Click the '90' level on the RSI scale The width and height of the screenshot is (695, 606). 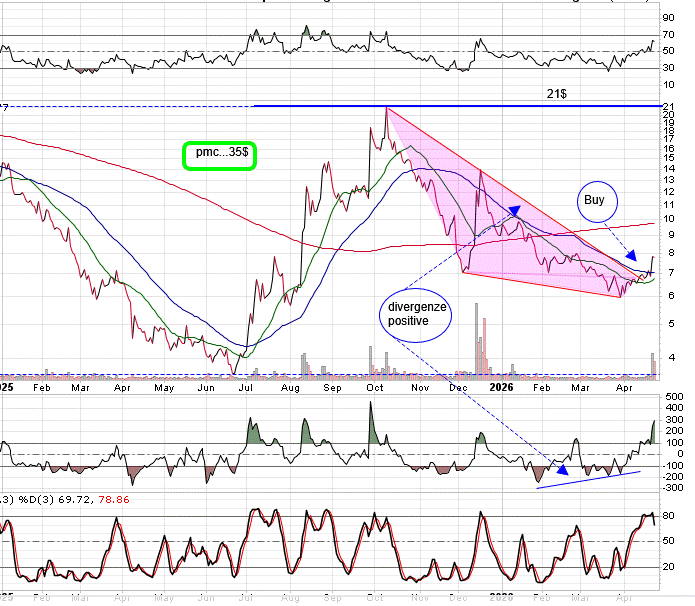(668, 17)
